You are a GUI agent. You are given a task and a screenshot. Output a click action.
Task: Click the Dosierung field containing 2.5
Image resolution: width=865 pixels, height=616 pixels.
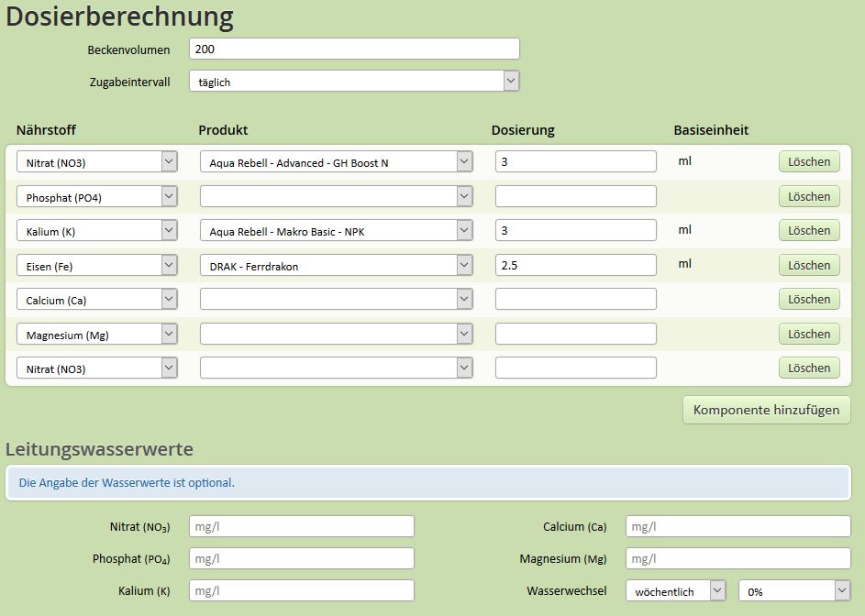[x=576, y=265]
